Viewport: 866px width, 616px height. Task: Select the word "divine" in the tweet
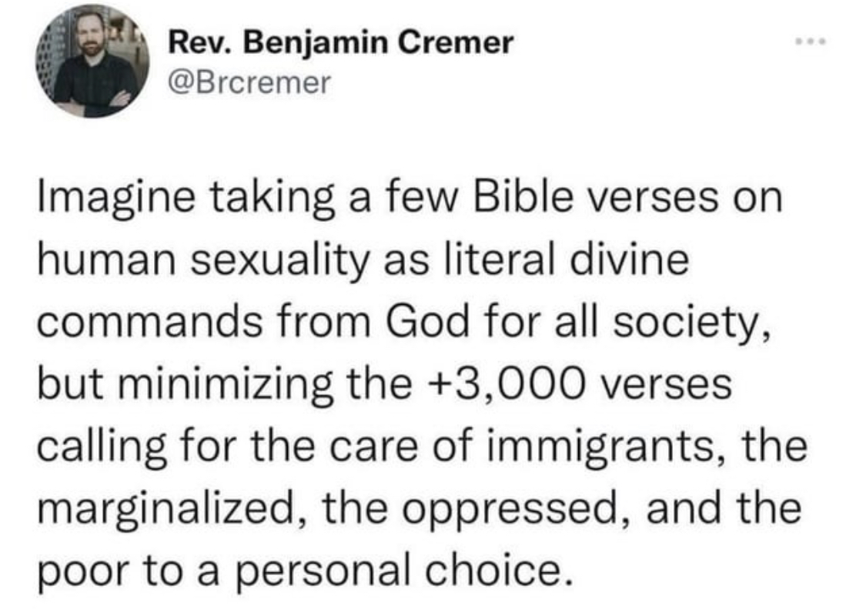630,259
